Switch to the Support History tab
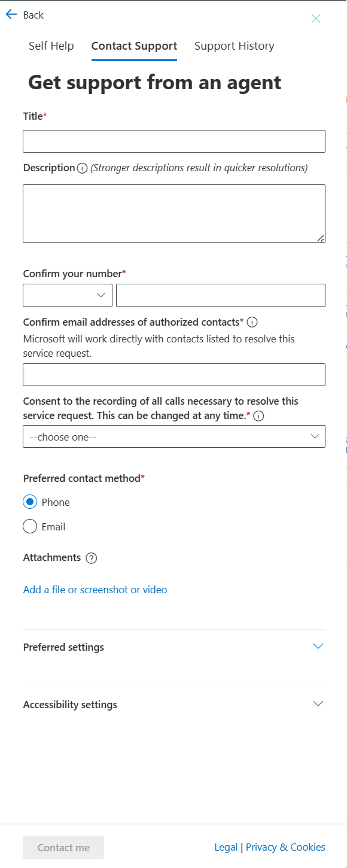Viewport: 347px width, 868px height. [235, 46]
